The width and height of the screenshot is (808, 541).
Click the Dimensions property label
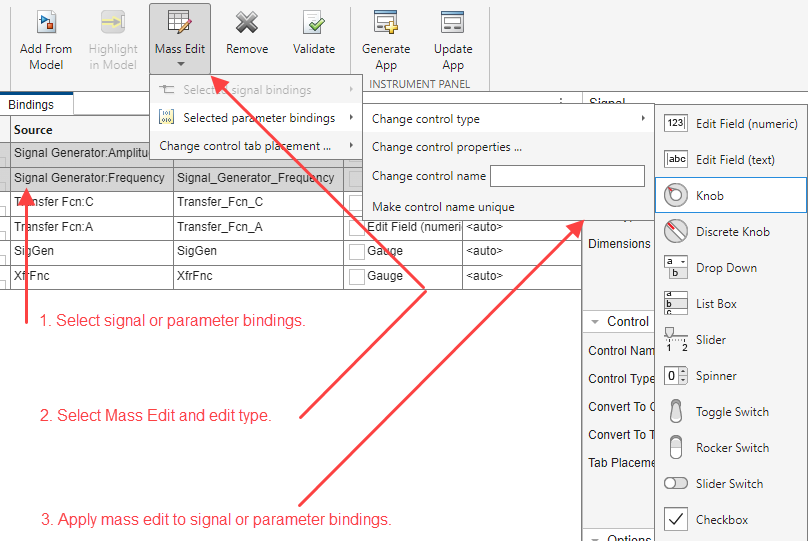619,244
